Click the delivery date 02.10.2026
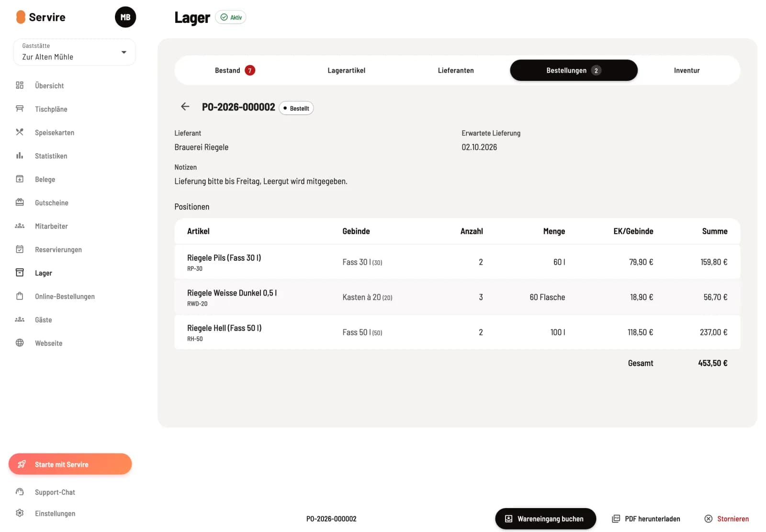This screenshot has width=766, height=532. [479, 147]
